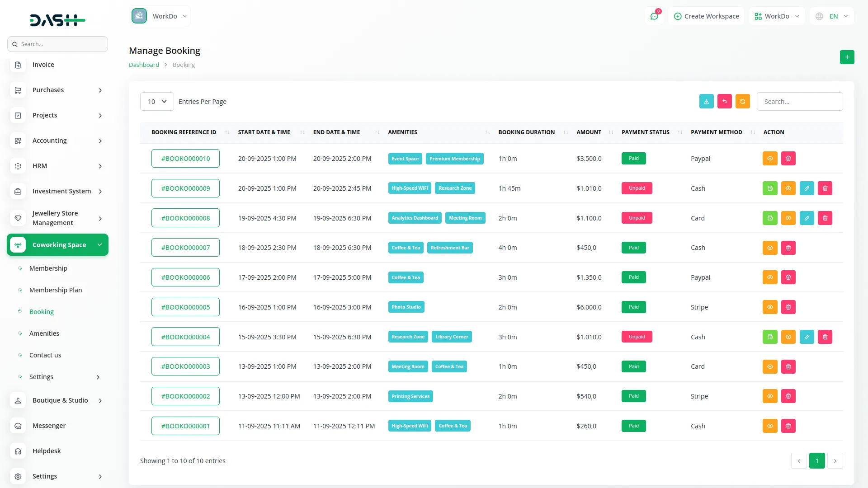The image size is (868, 488).
Task: Click the Unpaid badge for #BOOKO000009
Action: [x=637, y=188]
